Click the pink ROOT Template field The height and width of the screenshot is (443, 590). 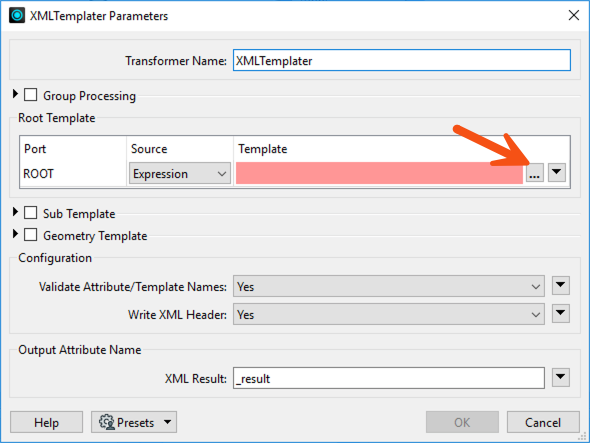click(x=379, y=173)
